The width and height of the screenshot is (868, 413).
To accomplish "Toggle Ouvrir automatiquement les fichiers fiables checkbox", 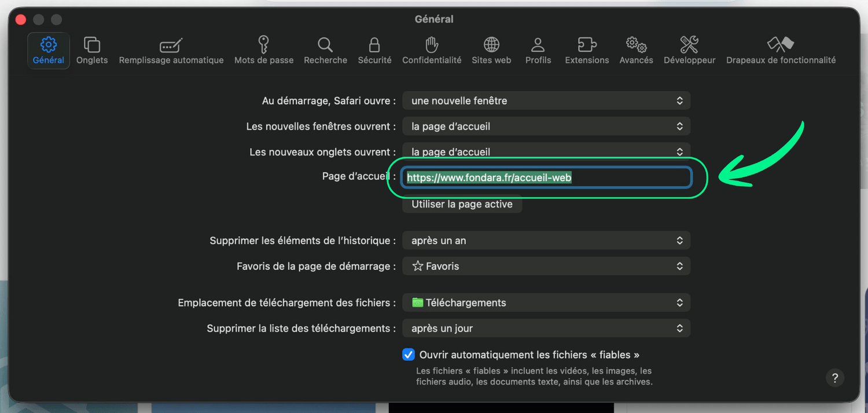I will pyautogui.click(x=409, y=355).
